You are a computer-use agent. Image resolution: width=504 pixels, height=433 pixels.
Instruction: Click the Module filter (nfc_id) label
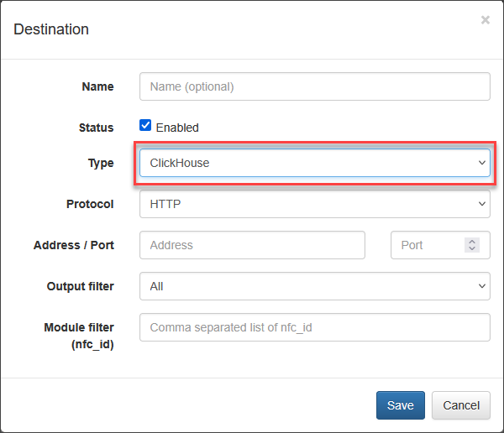79,336
